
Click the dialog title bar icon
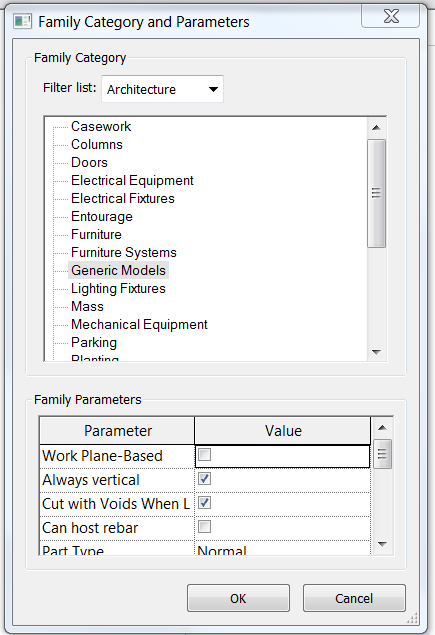[22, 21]
